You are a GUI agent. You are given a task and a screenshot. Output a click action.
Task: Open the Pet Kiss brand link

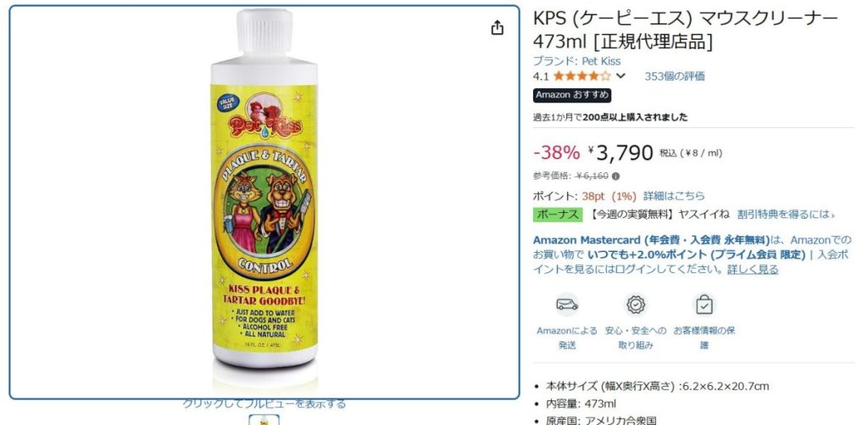[x=576, y=61]
